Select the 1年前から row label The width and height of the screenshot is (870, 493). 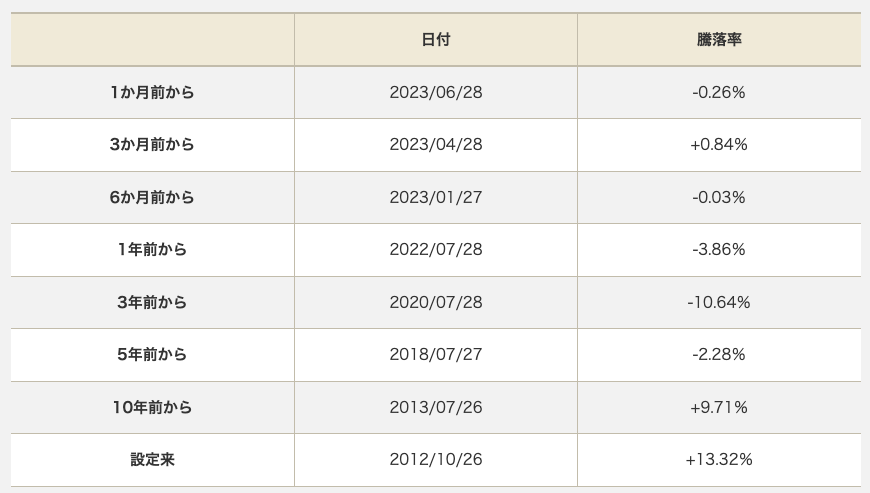coord(152,250)
